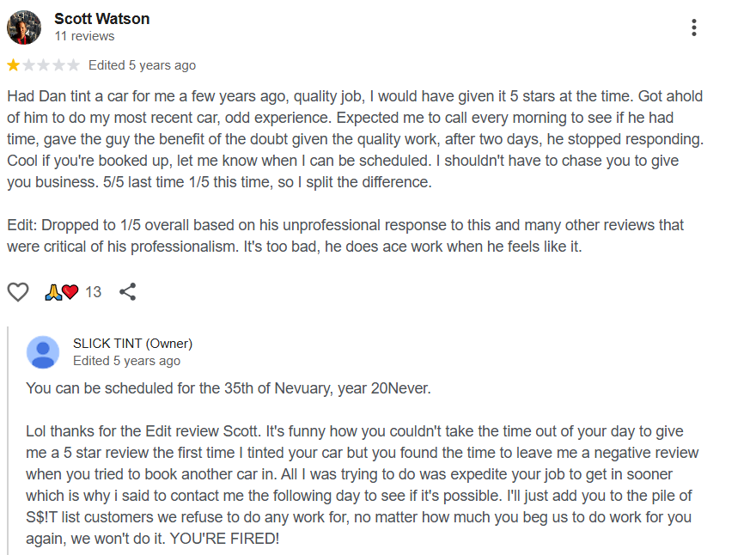Open the 13 reactions count
This screenshot has width=756, height=555.
[x=93, y=292]
